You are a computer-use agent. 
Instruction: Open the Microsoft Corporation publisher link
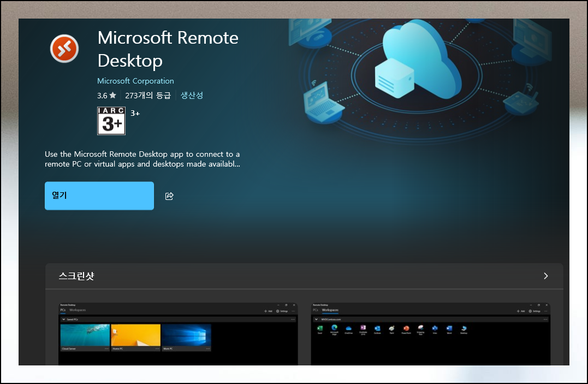coord(135,81)
